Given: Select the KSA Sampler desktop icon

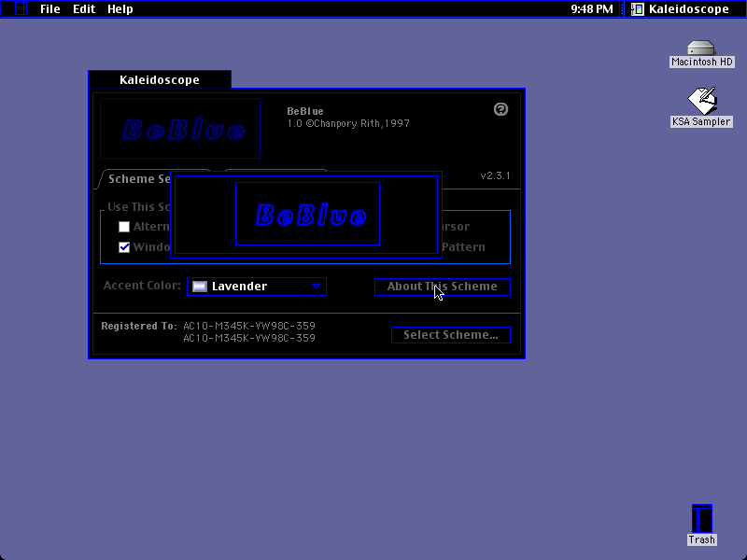Looking at the screenshot, I should (x=702, y=101).
